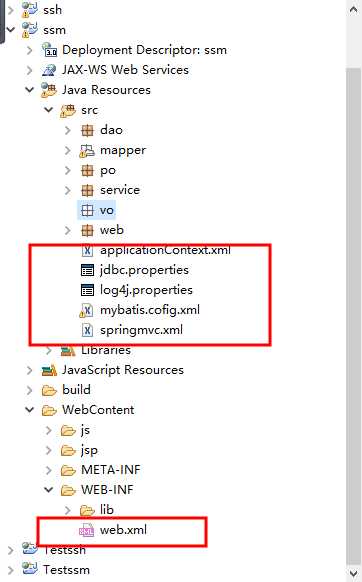Collapse the WEB-INF folder
This screenshot has width=362, height=582.
(x=49, y=490)
